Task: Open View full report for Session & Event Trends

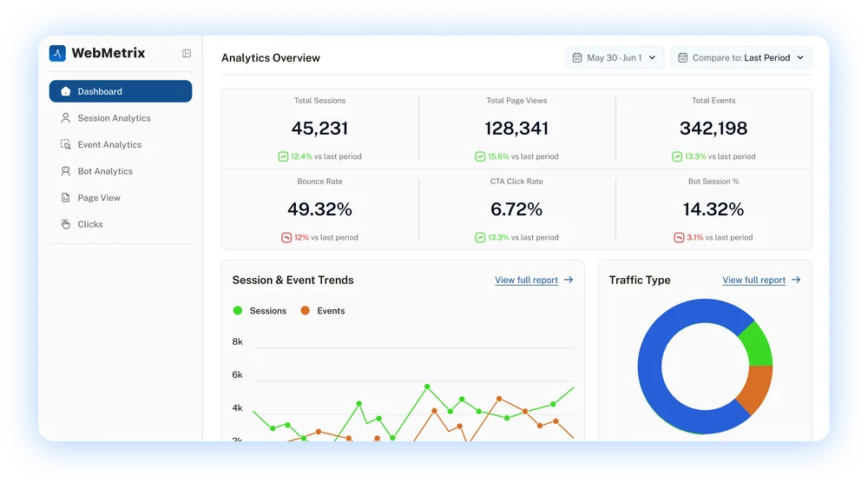Action: pyautogui.click(x=527, y=281)
